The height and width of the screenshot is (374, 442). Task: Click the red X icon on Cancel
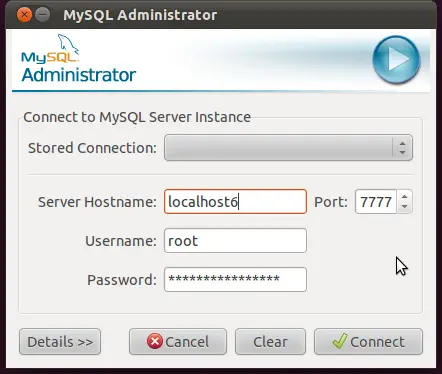[x=155, y=341]
